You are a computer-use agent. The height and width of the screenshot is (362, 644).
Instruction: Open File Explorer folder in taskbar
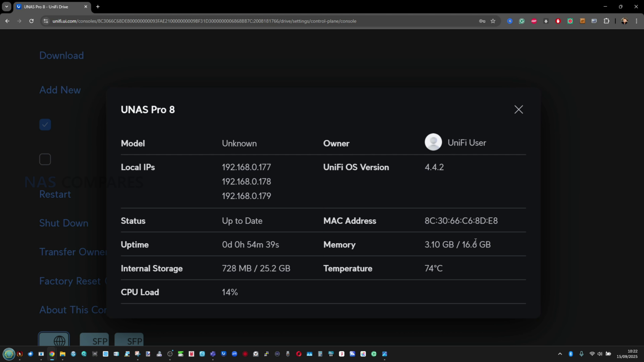coord(62,354)
